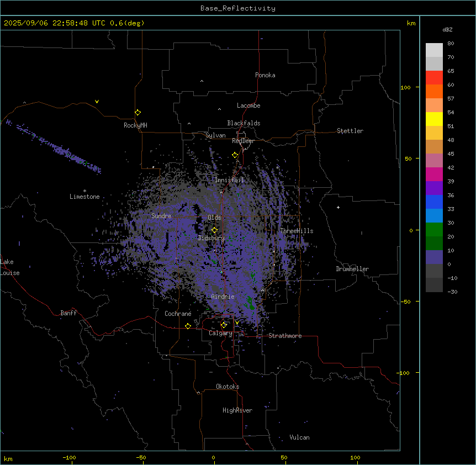Click the Calgary city label

click(220, 333)
